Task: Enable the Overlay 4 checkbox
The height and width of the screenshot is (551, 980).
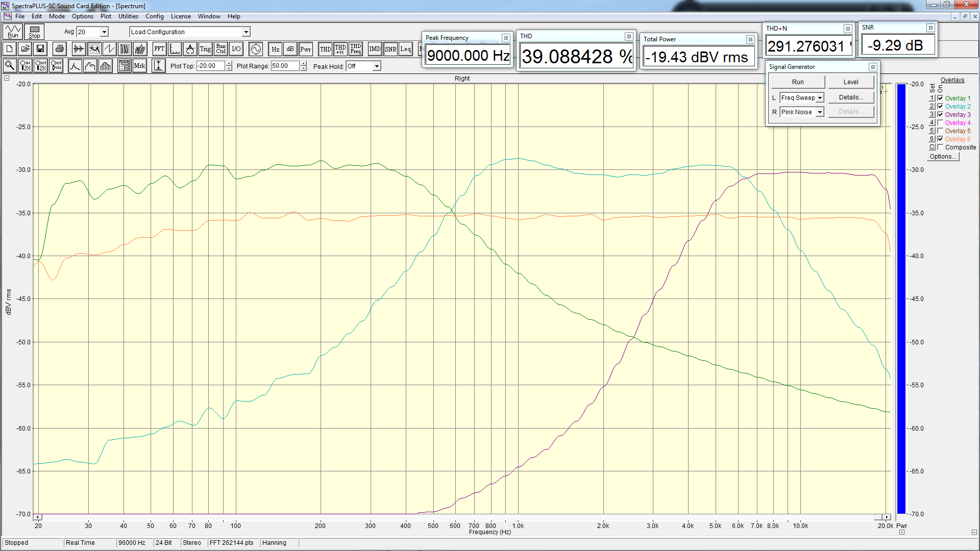Action: (940, 122)
